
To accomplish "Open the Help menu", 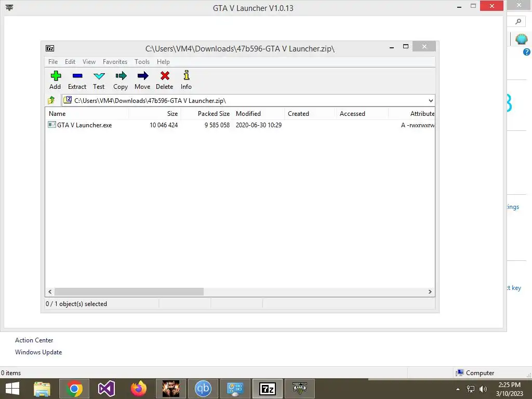I will pos(163,62).
